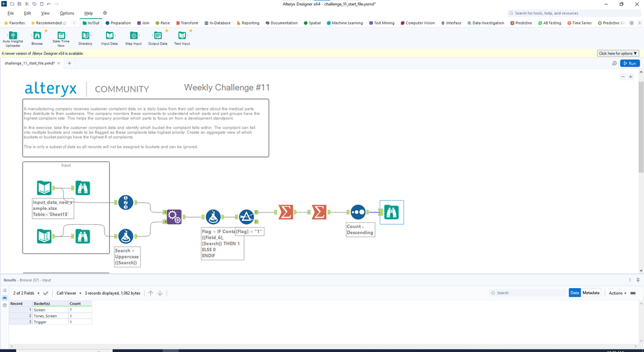Click the final Browse tool on canvas
Screen dimensions: 644x352
[392, 212]
